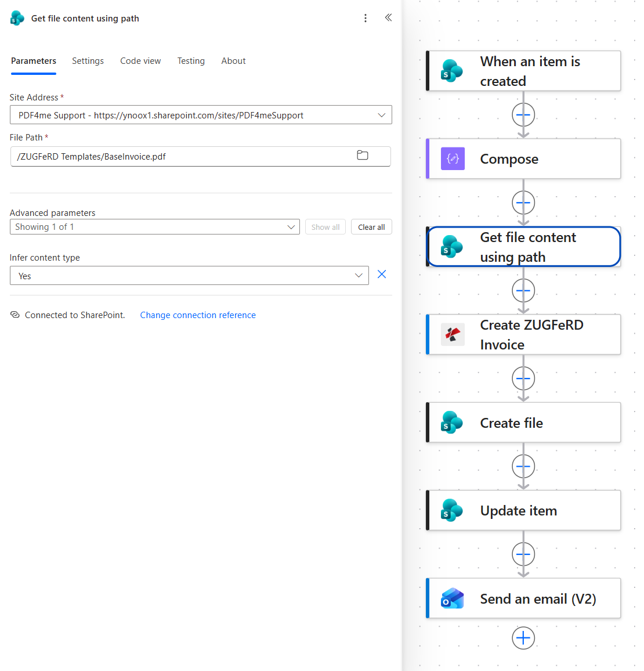Click SharePoint icon on Update item card
The height and width of the screenshot is (671, 644).
451,510
